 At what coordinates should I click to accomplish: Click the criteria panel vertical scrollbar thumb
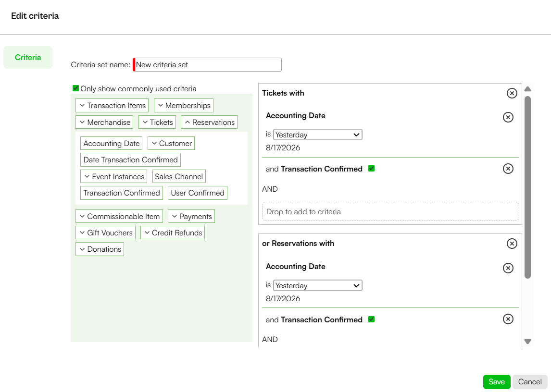point(527,187)
